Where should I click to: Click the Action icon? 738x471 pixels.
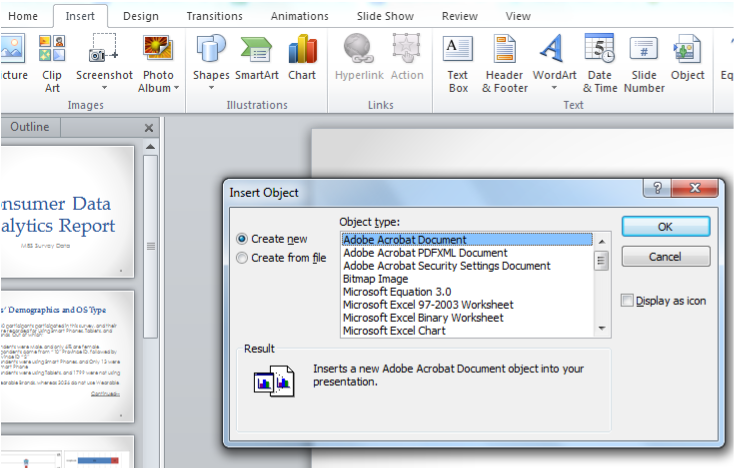pos(407,48)
